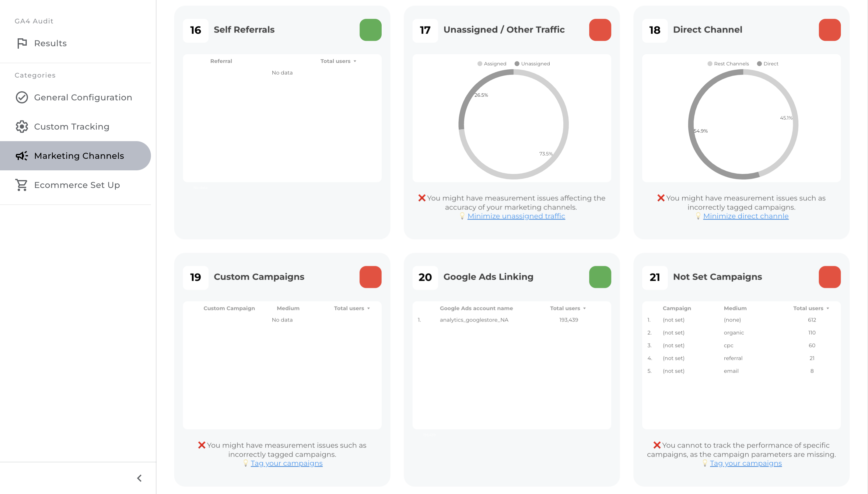Select the Ecommerce Set Up category
Viewport: 868px width, 494px height.
(77, 185)
